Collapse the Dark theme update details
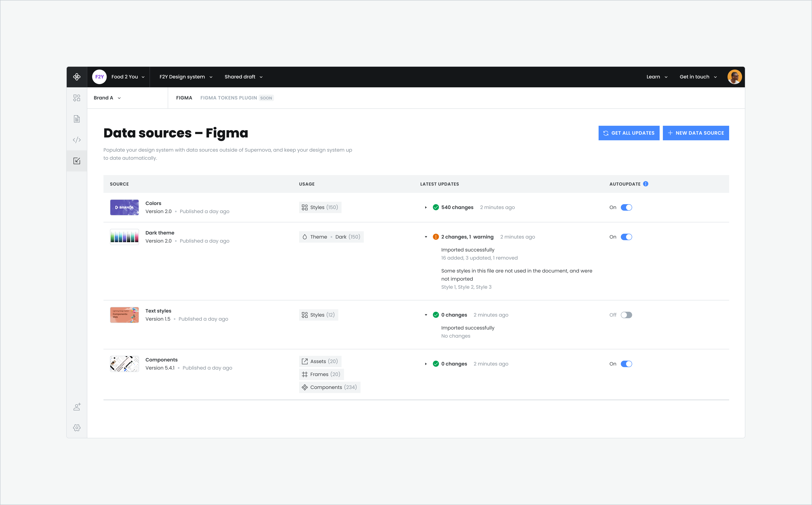This screenshot has height=505, width=812. (x=426, y=237)
